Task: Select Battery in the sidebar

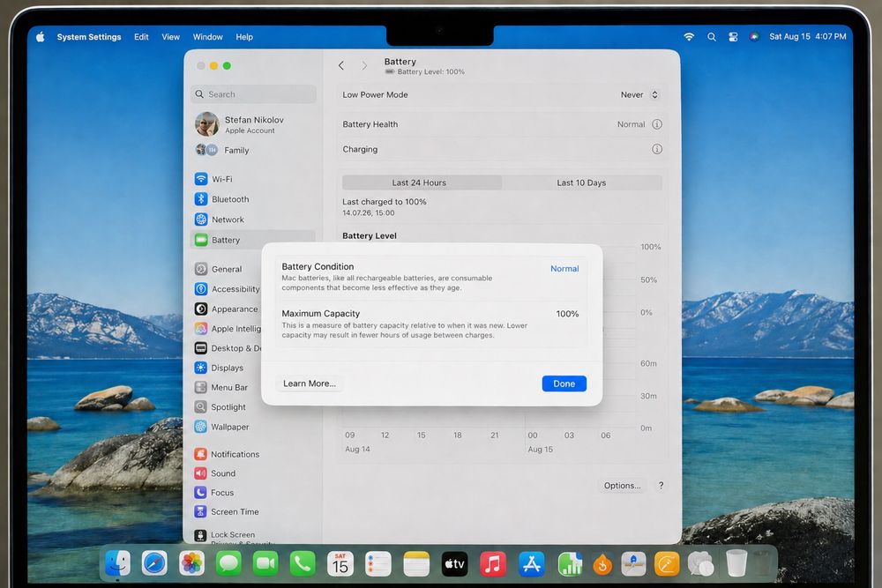Action: pos(252,240)
